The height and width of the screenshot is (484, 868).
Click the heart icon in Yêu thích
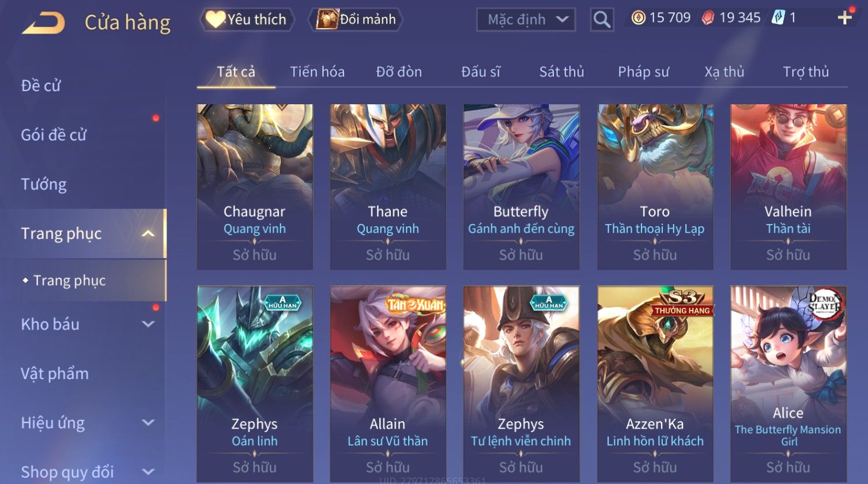coord(216,20)
